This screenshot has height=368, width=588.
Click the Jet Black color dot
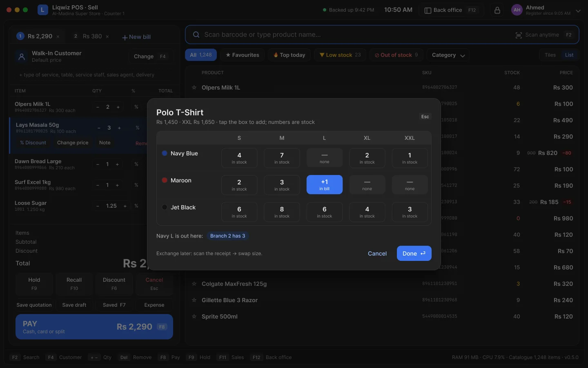pos(165,207)
